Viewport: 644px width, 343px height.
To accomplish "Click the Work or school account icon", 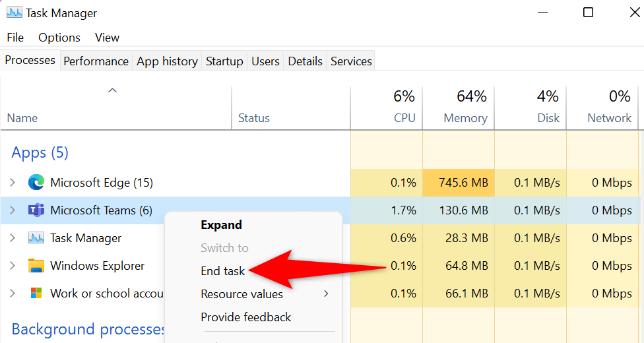I will coord(36,294).
